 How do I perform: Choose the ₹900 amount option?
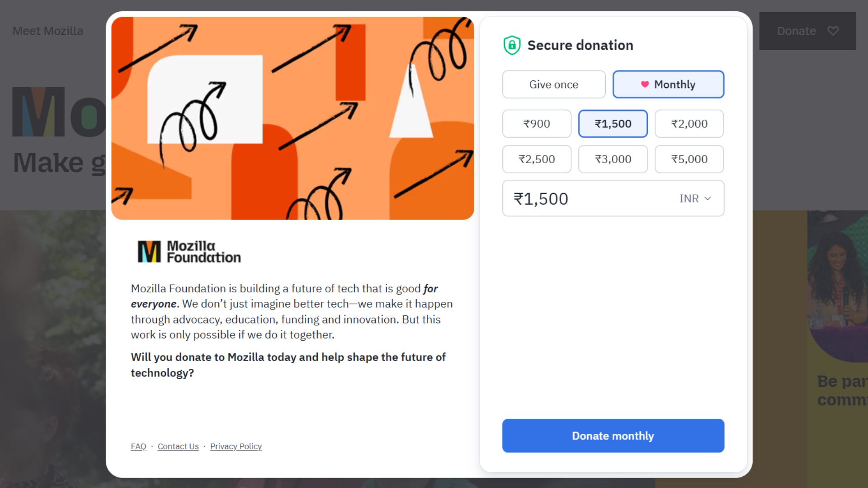tap(537, 124)
